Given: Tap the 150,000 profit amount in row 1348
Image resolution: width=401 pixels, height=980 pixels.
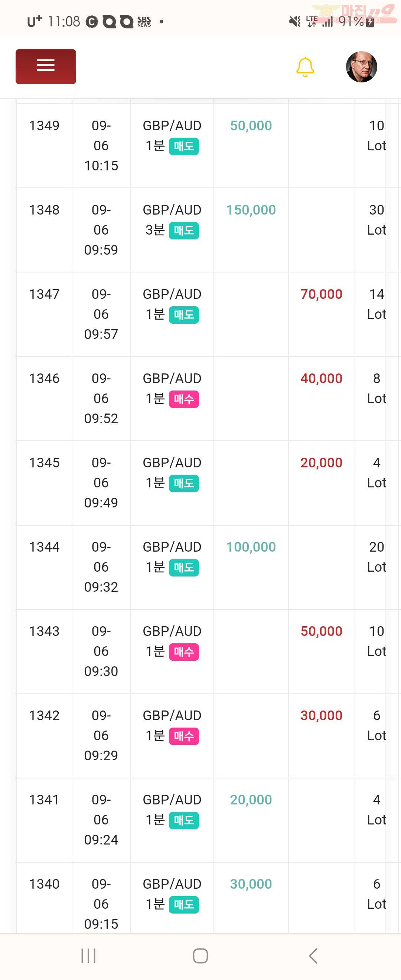Looking at the screenshot, I should pos(251,210).
